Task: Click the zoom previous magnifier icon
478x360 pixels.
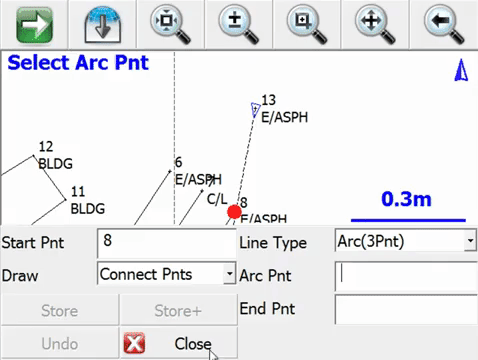Action: tap(444, 25)
